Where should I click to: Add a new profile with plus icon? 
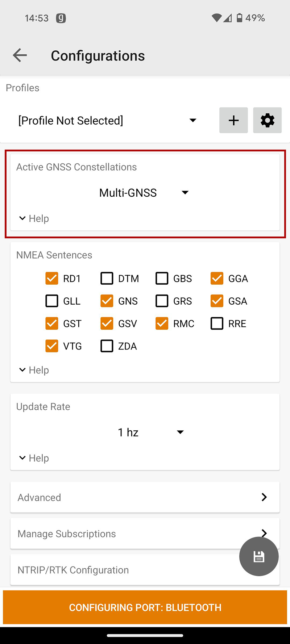point(233,120)
